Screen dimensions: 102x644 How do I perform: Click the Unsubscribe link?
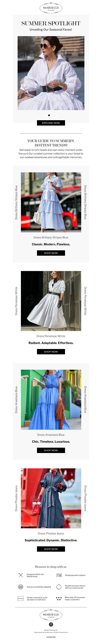[x=51, y=637]
